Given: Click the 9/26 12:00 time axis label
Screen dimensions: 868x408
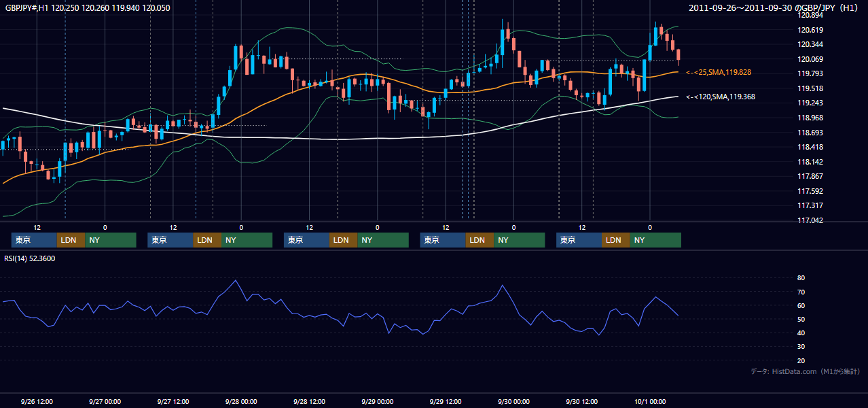Looking at the screenshot, I should tap(37, 401).
